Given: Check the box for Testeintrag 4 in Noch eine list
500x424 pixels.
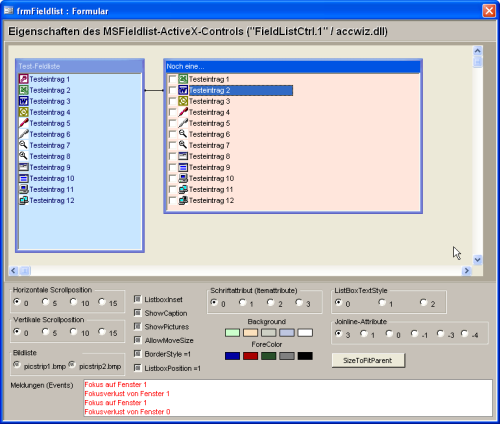Looking at the screenshot, I should (x=172, y=112).
